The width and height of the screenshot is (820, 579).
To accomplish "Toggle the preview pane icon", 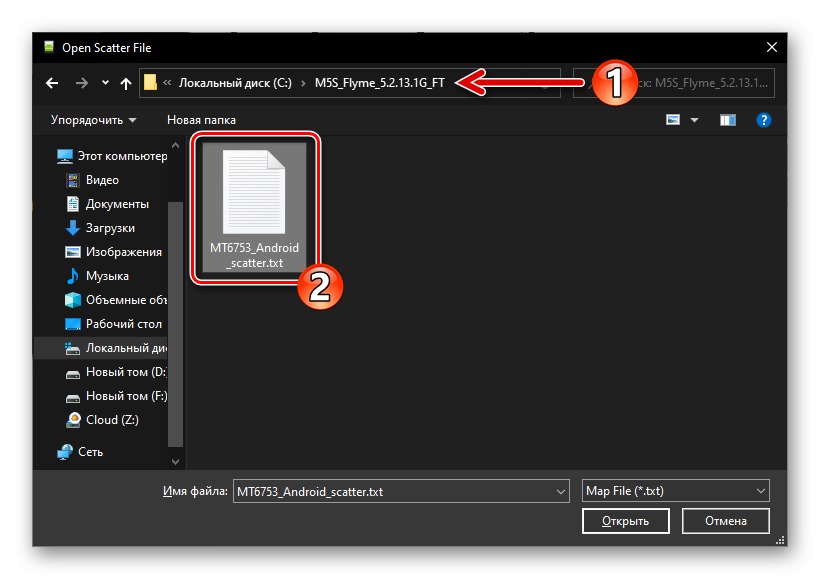I will (x=728, y=120).
